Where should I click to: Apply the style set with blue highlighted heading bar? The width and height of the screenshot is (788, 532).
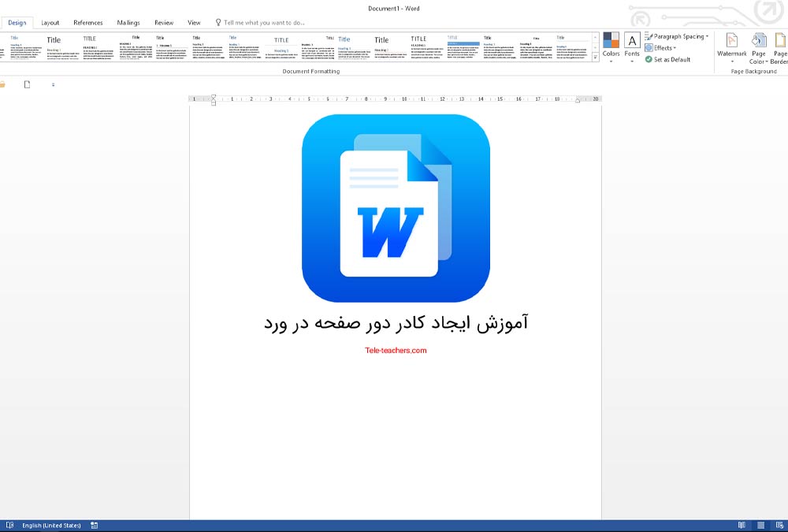(x=463, y=47)
